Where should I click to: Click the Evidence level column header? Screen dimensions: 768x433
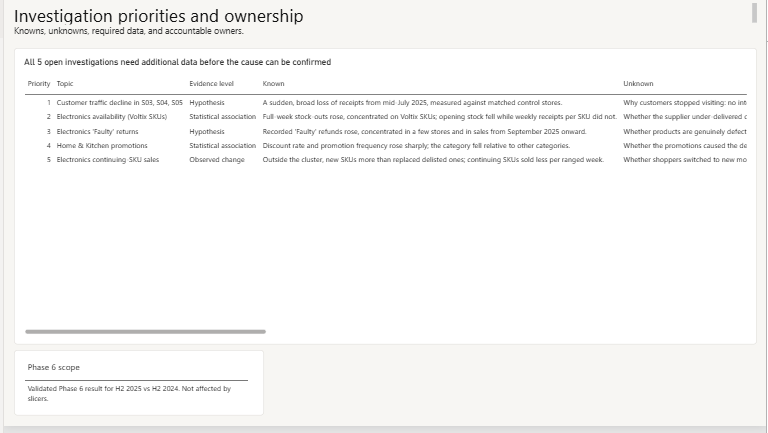click(x=212, y=84)
